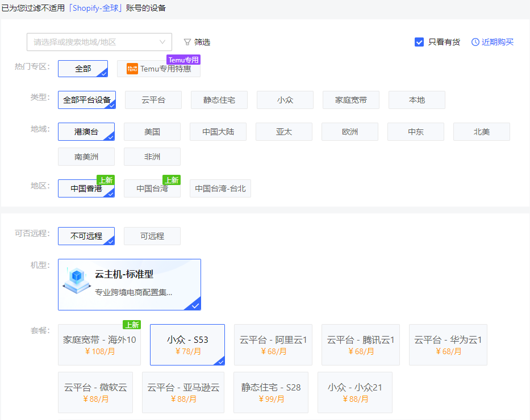Select package 静态住宅 - S28
The width and height of the screenshot is (530, 420).
tap(271, 392)
